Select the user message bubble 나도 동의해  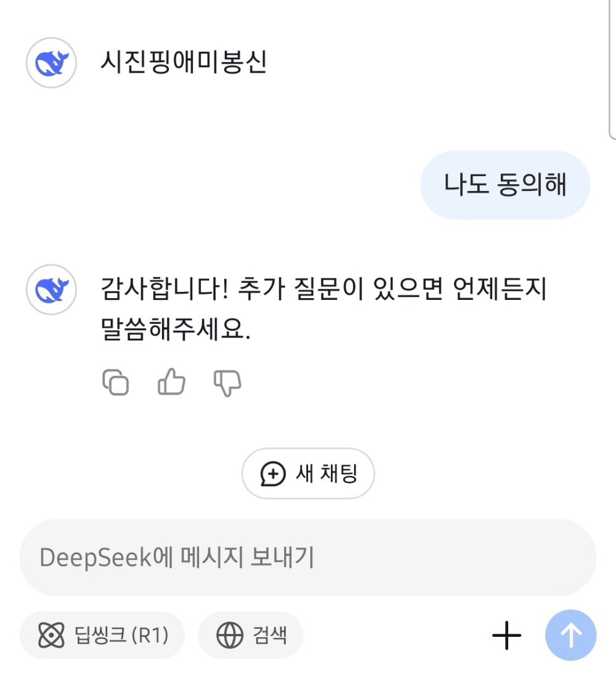click(505, 185)
